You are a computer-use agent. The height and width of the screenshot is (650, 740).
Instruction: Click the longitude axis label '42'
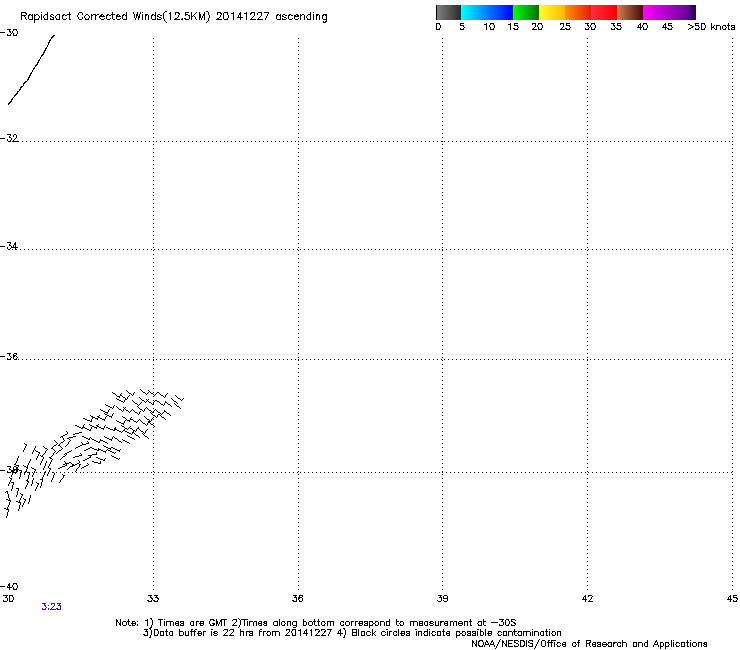pos(587,599)
